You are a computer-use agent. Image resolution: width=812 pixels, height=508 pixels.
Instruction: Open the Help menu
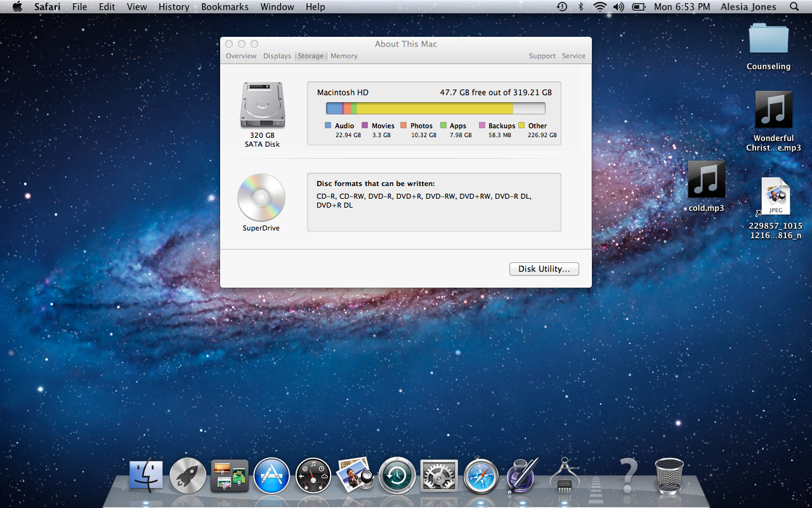click(x=315, y=7)
